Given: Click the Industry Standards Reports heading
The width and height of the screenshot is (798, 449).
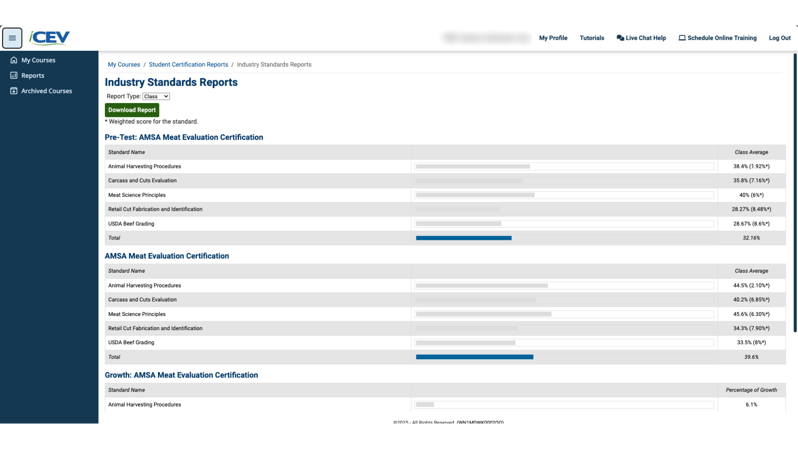Looking at the screenshot, I should point(171,82).
